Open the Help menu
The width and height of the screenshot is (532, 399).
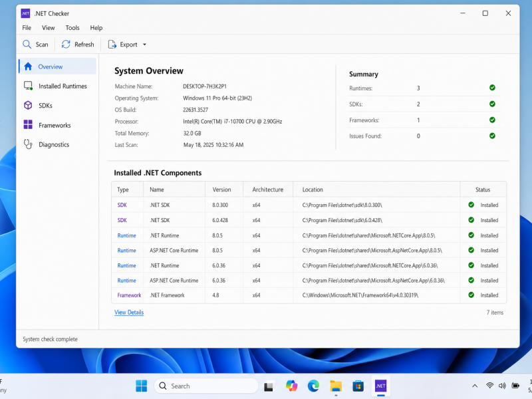click(96, 28)
